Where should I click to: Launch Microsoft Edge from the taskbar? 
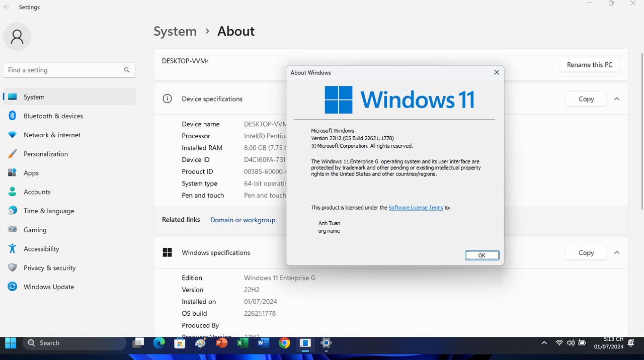(159, 343)
